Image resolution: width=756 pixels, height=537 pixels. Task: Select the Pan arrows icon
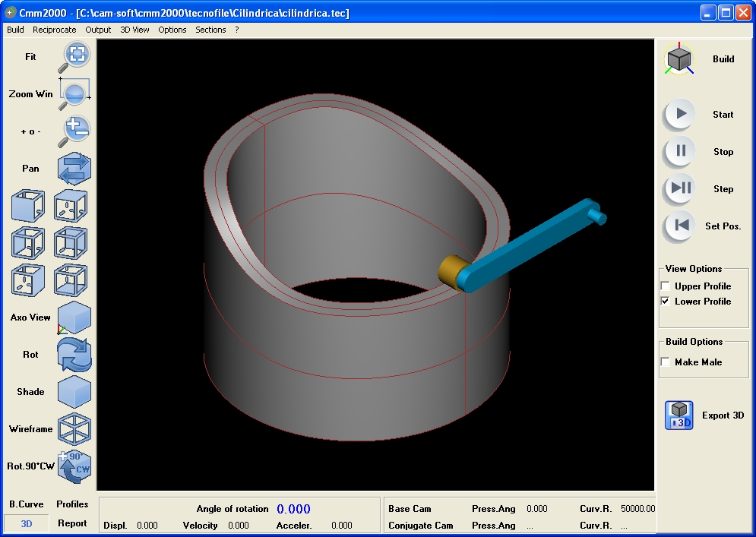74,169
